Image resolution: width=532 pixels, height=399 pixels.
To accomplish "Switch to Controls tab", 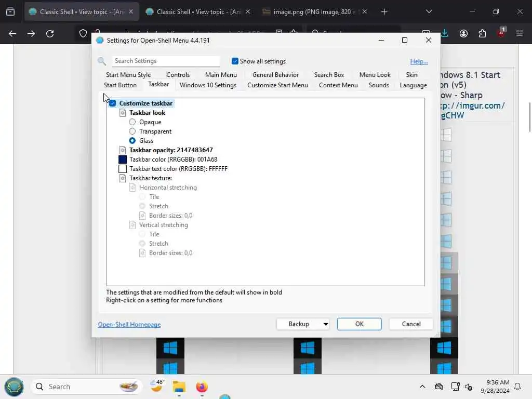I will (x=178, y=75).
